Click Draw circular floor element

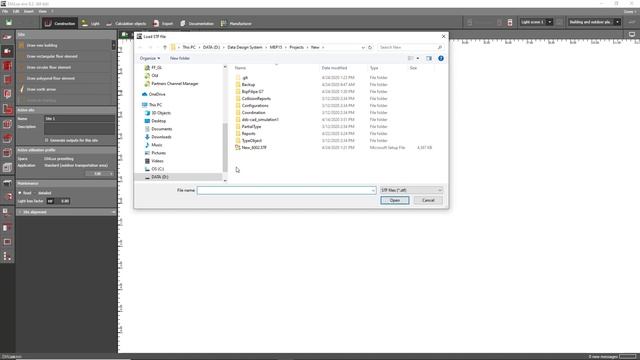click(49, 67)
